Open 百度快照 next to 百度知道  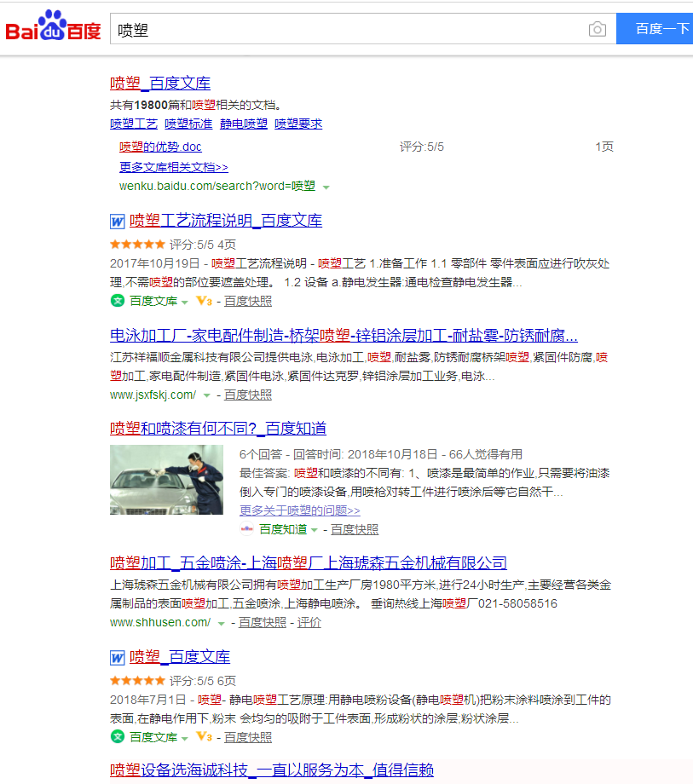pos(355,529)
